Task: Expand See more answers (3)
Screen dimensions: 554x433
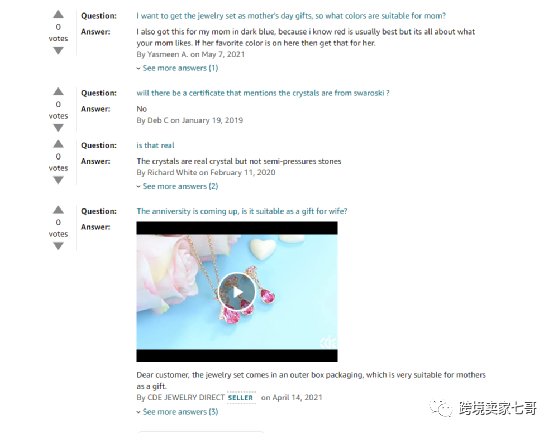Action: coord(177,412)
